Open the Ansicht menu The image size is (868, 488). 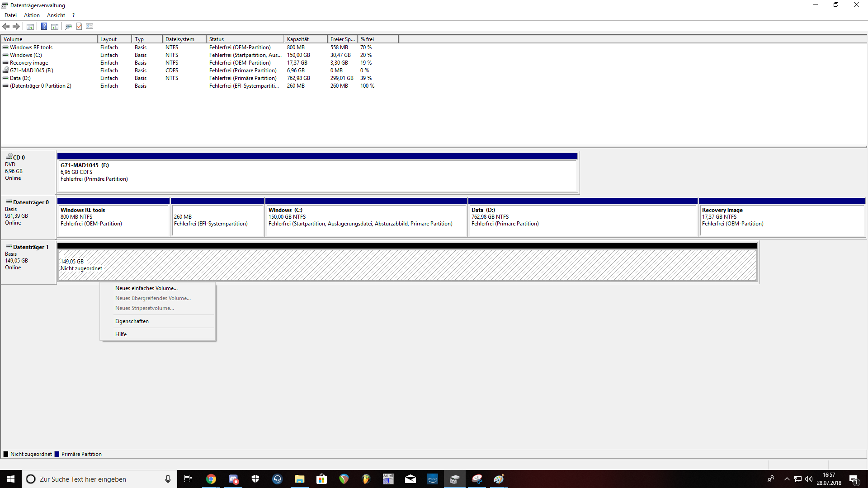[56, 15]
